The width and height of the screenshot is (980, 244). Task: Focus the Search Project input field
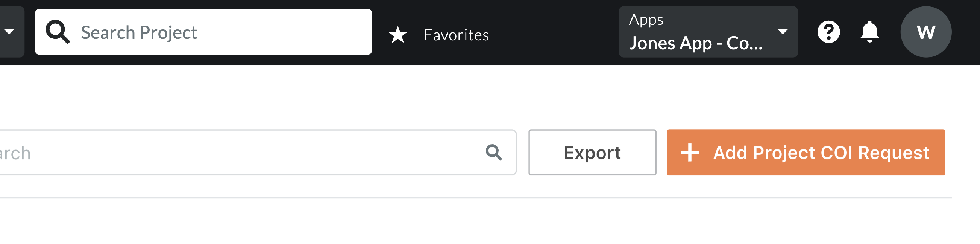(x=203, y=32)
